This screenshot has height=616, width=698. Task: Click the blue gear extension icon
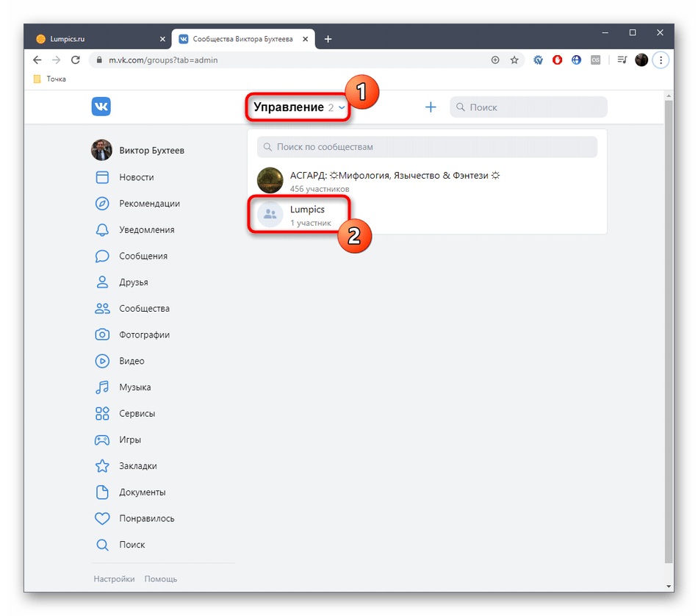538,60
